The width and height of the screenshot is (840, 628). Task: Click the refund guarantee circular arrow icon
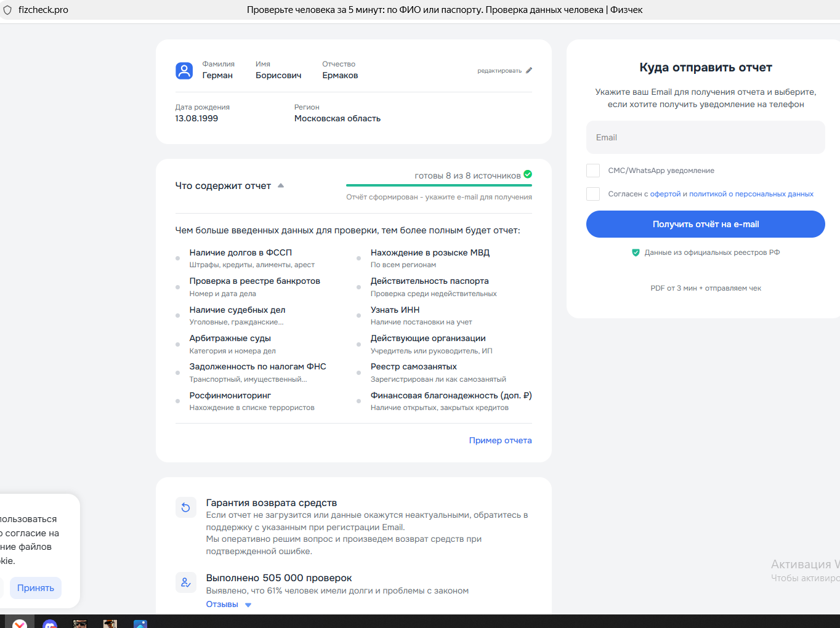pyautogui.click(x=185, y=507)
